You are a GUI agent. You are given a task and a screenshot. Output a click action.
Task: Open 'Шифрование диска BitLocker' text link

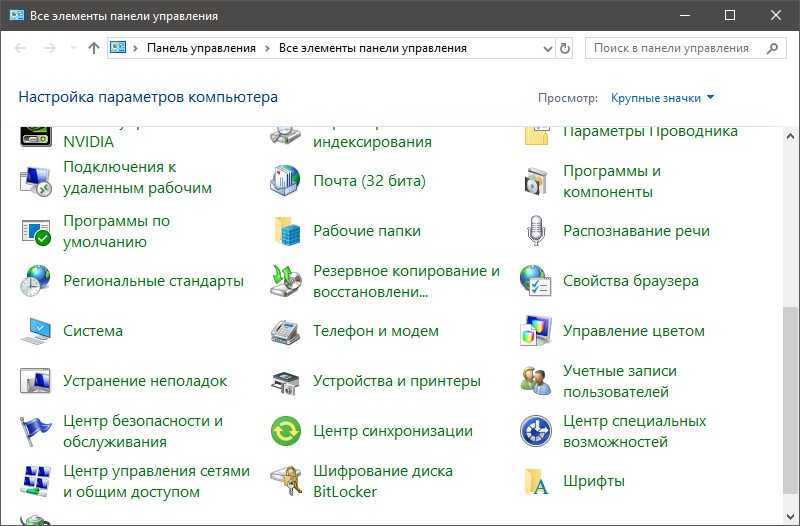(x=383, y=481)
